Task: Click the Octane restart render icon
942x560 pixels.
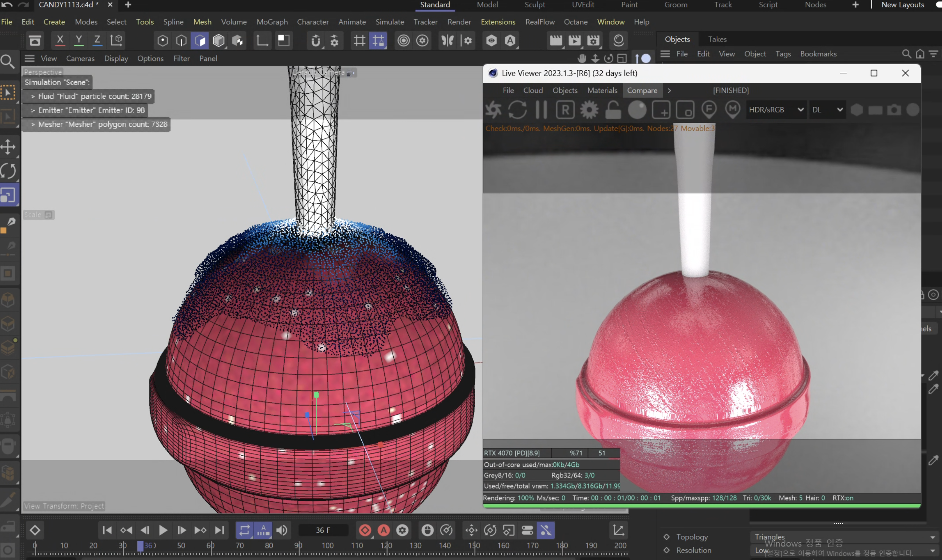Action: pos(517,110)
